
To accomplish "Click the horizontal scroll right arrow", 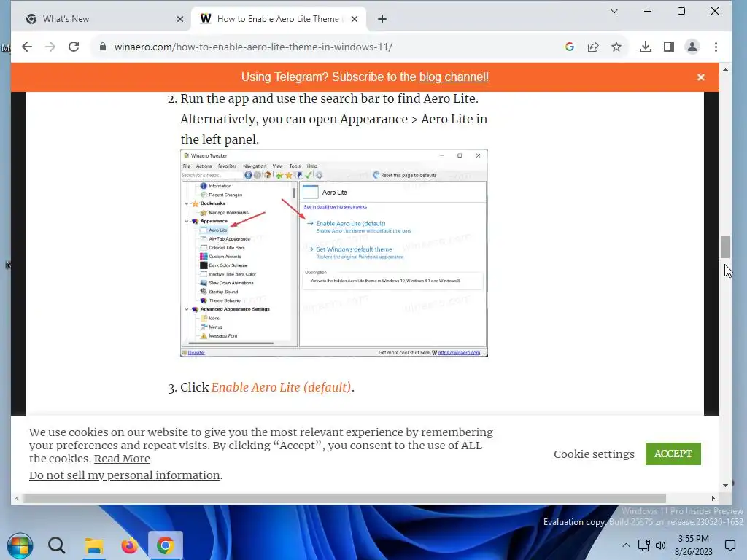I will click(713, 499).
